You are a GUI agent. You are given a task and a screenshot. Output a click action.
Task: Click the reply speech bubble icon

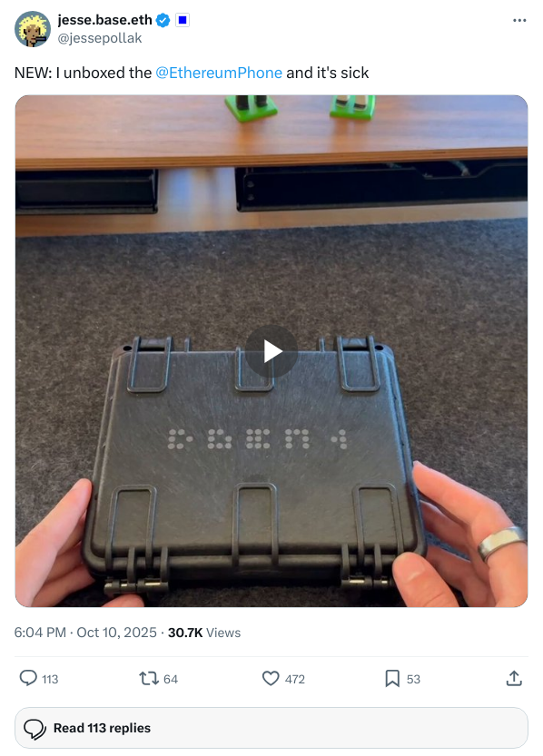point(28,678)
